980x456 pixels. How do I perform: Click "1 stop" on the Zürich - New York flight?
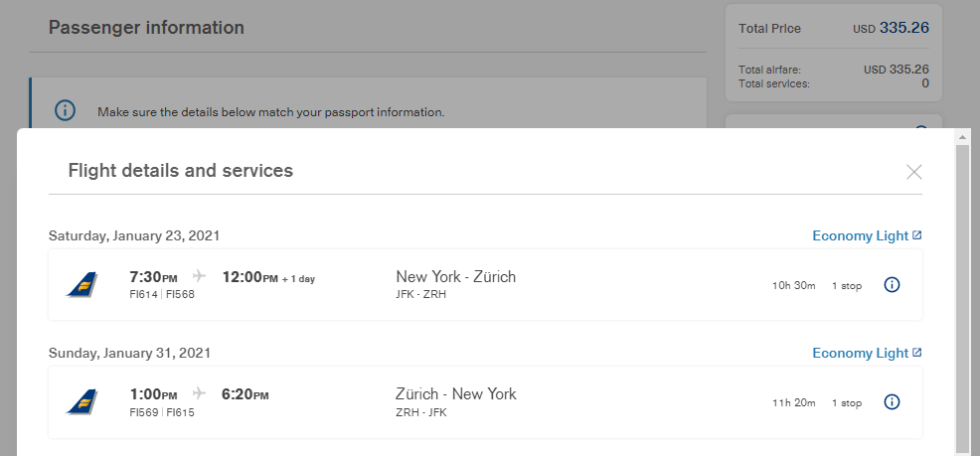[x=847, y=403]
